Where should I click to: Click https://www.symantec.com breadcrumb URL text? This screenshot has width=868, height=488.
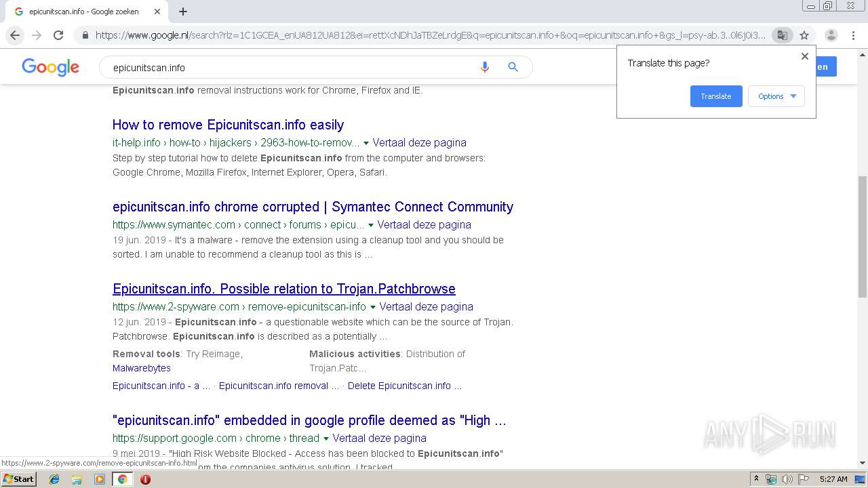click(239, 225)
